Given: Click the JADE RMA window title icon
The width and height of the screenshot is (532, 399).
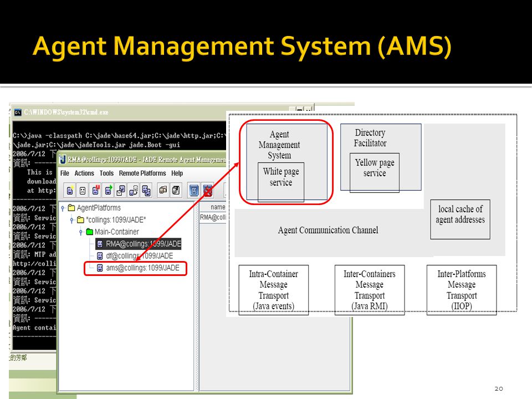Looking at the screenshot, I should (x=63, y=159).
